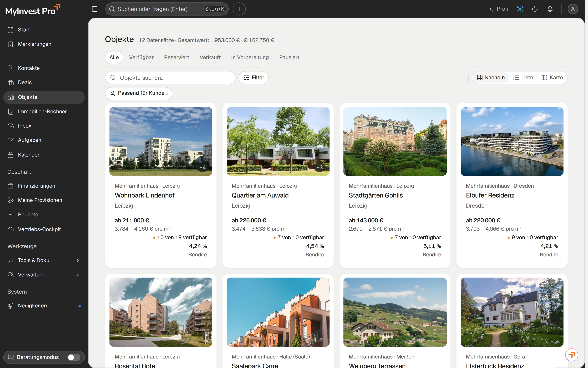Click 5,11 % Rendite value
Viewport: 588px width, 368px height.
pyautogui.click(x=432, y=246)
